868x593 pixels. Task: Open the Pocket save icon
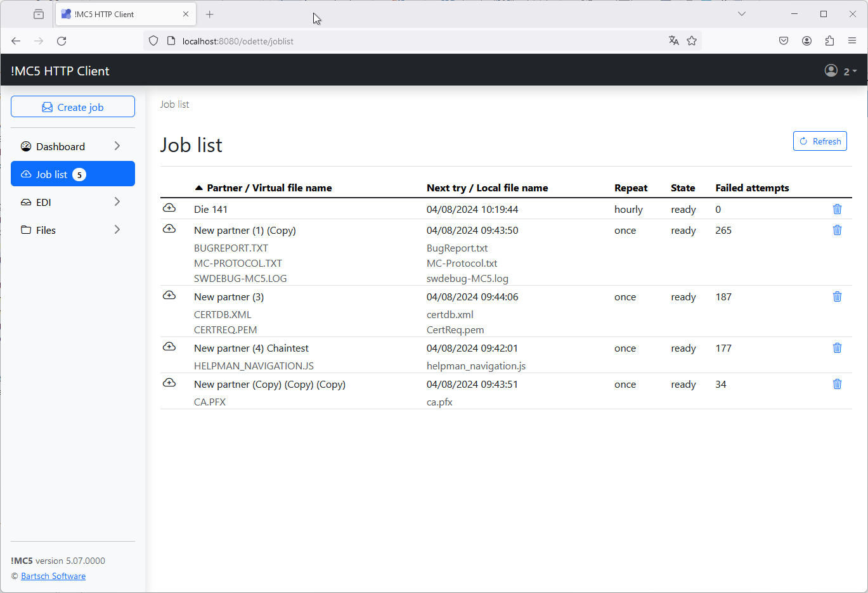tap(784, 41)
